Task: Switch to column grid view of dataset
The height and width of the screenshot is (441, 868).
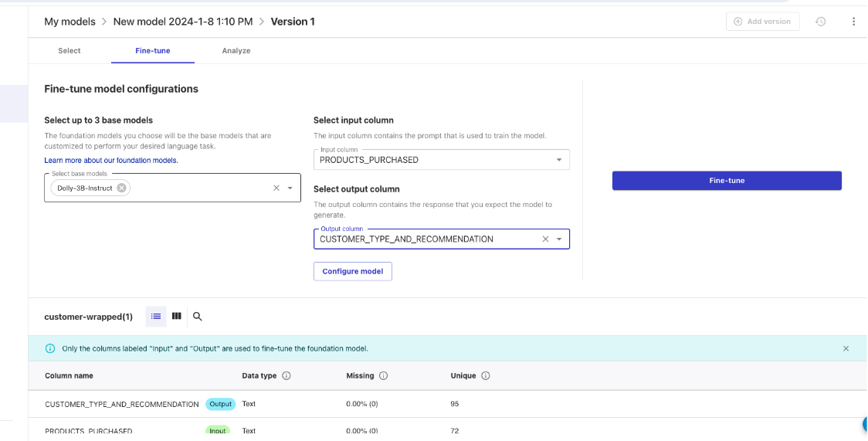Action: tap(177, 316)
